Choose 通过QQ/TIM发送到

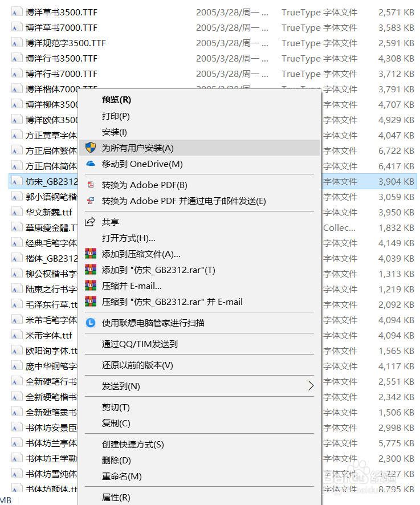pyautogui.click(x=140, y=344)
